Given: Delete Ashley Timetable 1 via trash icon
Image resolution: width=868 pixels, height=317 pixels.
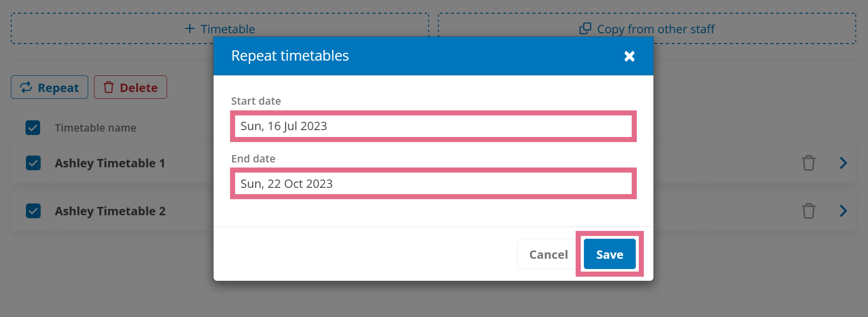Looking at the screenshot, I should pos(808,163).
